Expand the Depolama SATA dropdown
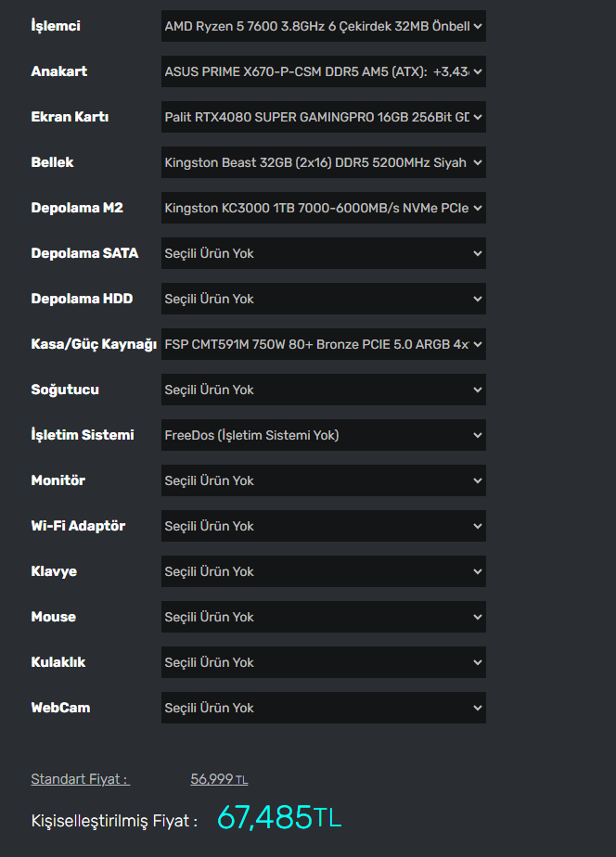 (x=323, y=253)
